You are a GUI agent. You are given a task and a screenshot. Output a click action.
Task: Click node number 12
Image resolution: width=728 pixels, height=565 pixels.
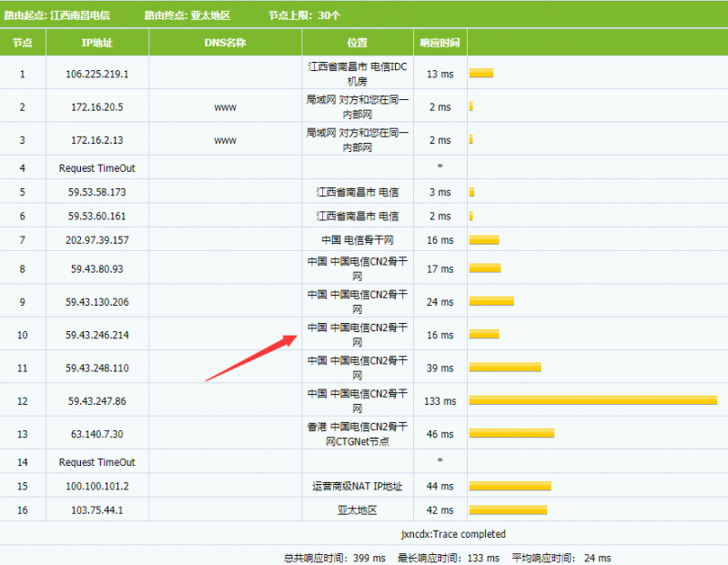click(22, 401)
